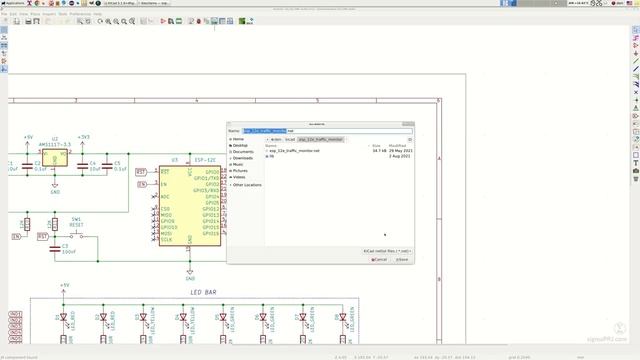Image resolution: width=640 pixels, height=360 pixels.
Task: Open the View menu
Action: (24, 14)
